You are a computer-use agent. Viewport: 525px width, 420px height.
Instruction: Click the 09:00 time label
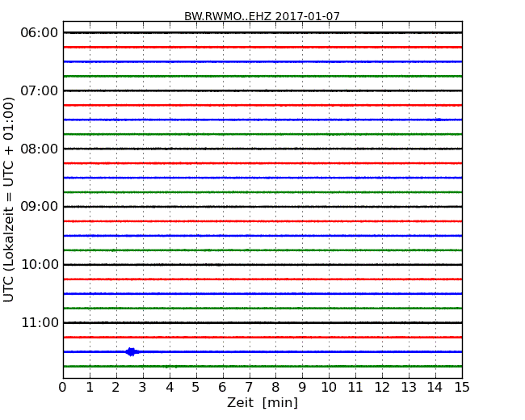pyautogui.click(x=40, y=207)
